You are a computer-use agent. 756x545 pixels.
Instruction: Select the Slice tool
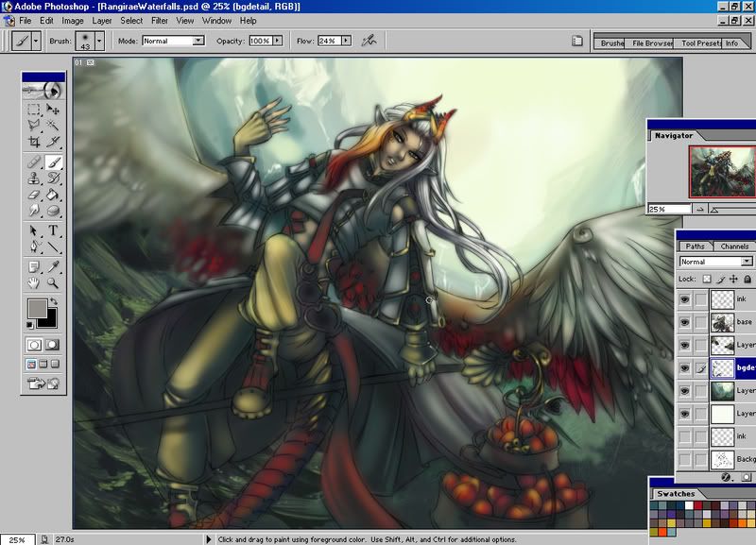(x=53, y=141)
